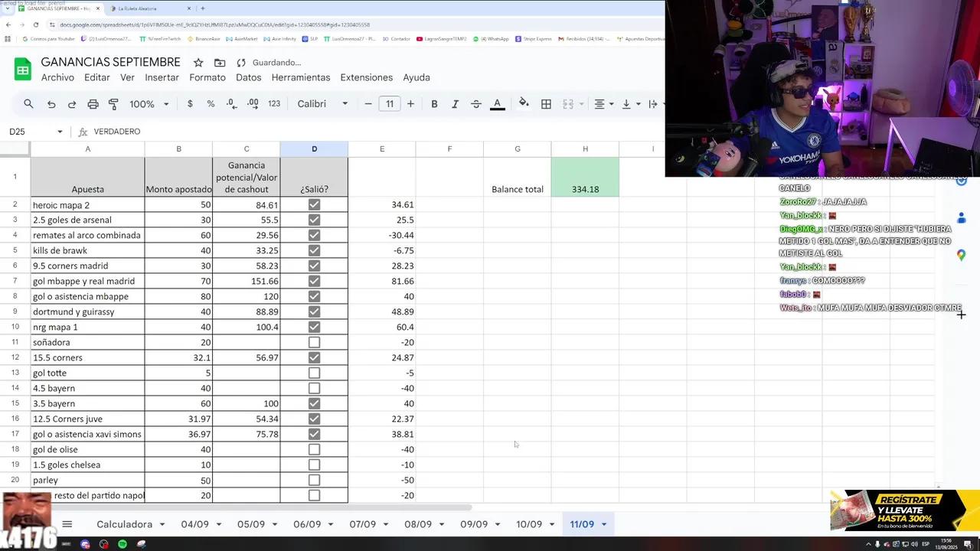Click the Regístrate promo banner
The height and width of the screenshot is (551, 980).
[x=905, y=510]
